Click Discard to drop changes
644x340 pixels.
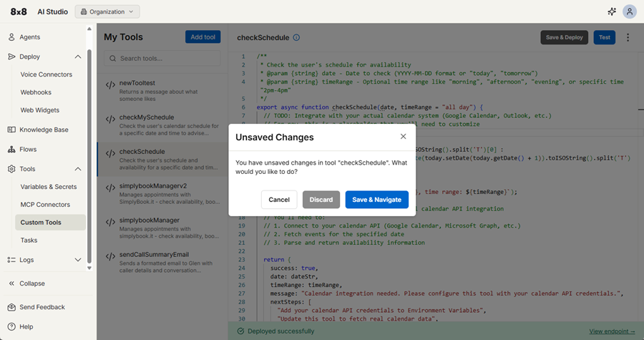(x=321, y=200)
